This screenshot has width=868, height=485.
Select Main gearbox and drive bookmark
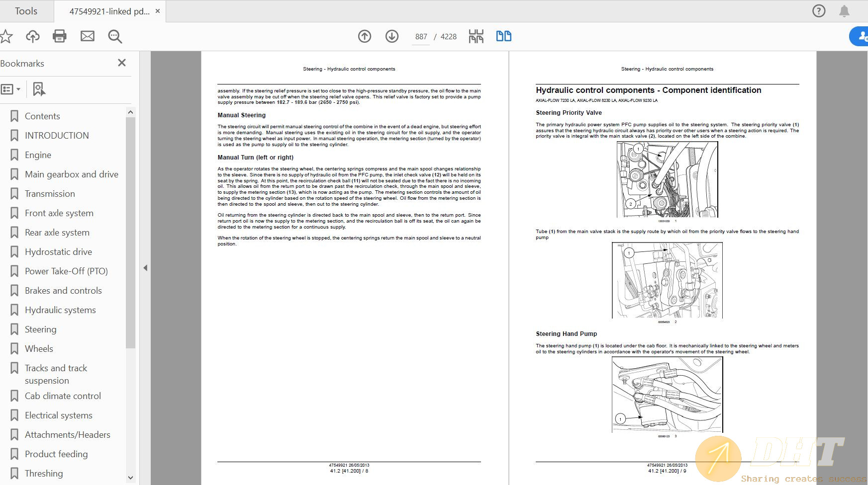click(72, 174)
